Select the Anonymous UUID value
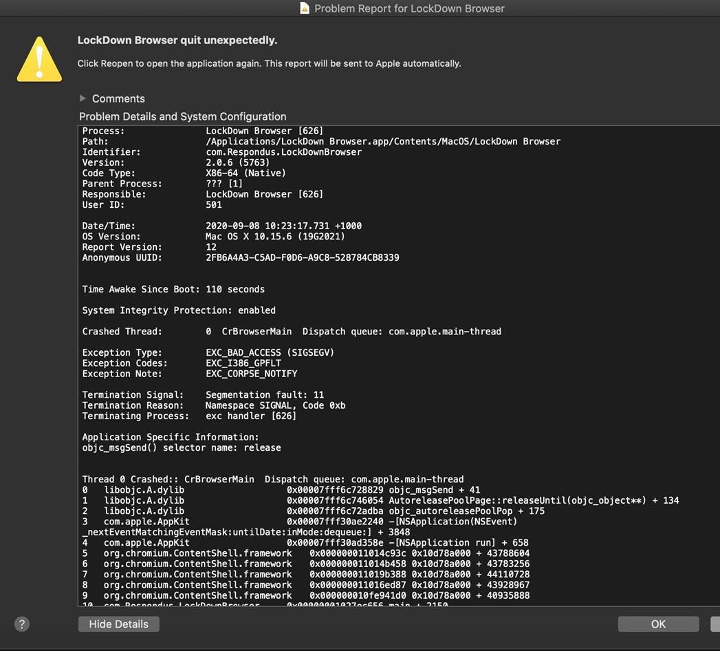 coord(302,258)
